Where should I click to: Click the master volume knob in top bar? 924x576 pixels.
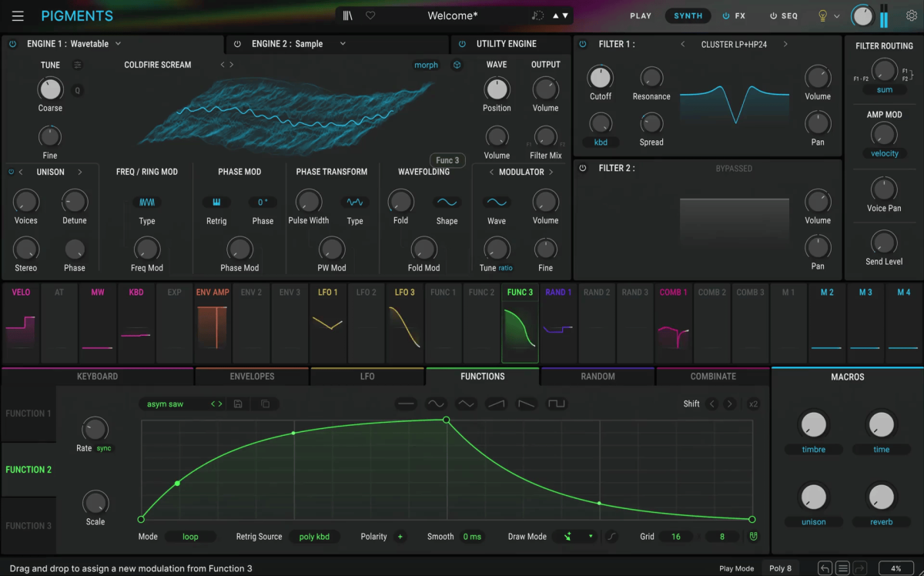click(862, 16)
